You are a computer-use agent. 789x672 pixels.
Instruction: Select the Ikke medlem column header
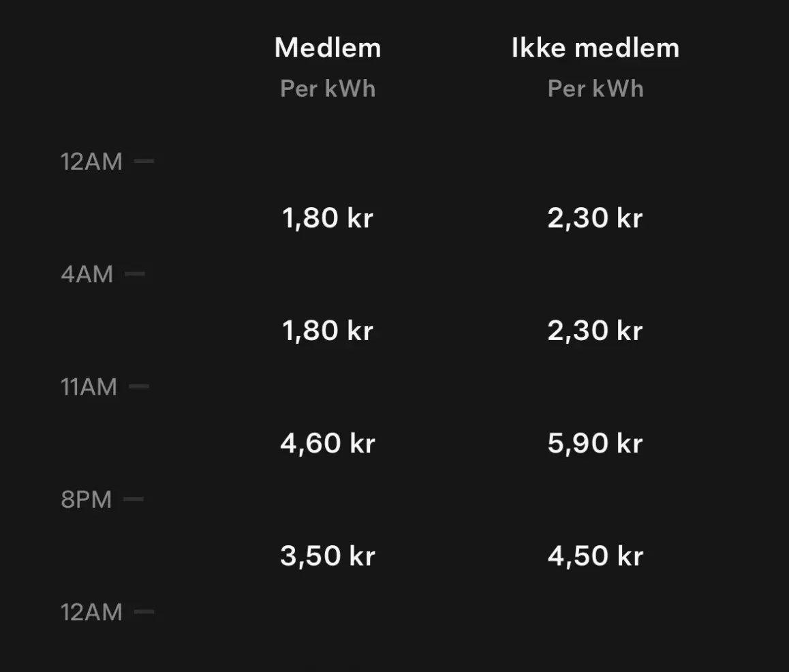click(595, 48)
